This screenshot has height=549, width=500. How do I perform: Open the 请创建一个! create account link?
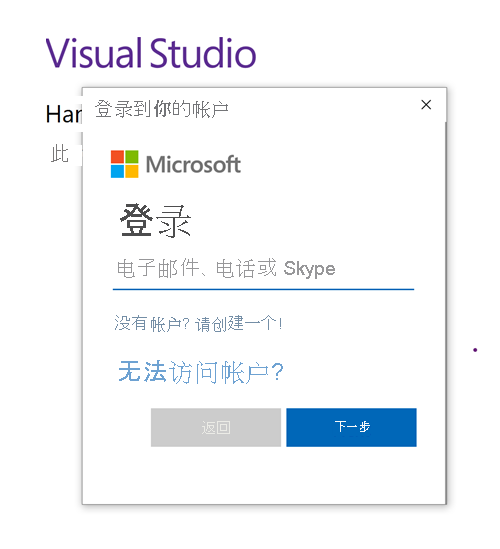tap(239, 324)
